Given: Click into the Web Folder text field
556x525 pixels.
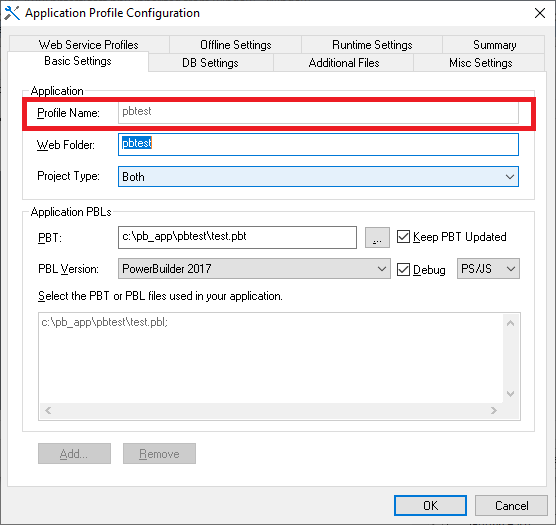Looking at the screenshot, I should coord(318,144).
